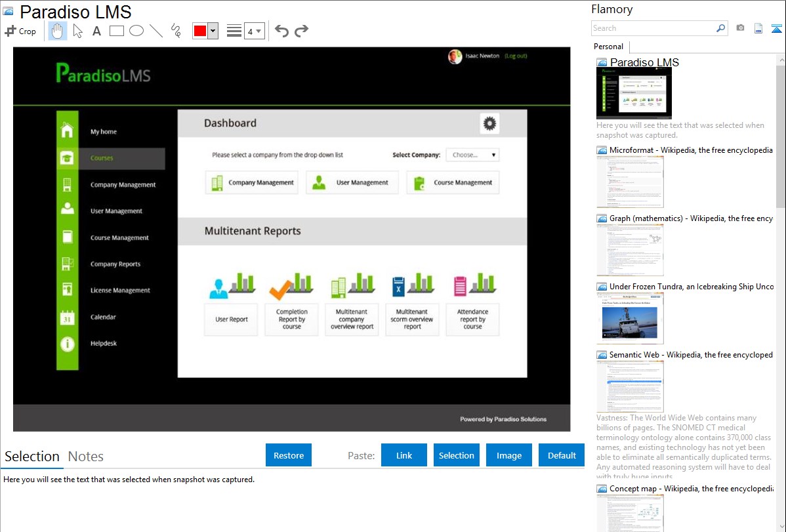Open the Microformat Wikipedia snapshot thumbnail
Screen dimensions: 786x532
(630, 182)
